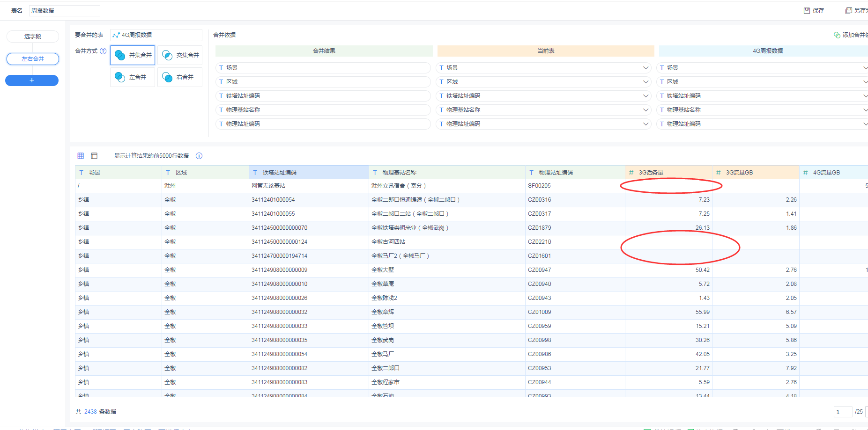This screenshot has height=430, width=868.
Task: Switch to data grid view icon
Action: (x=81, y=156)
